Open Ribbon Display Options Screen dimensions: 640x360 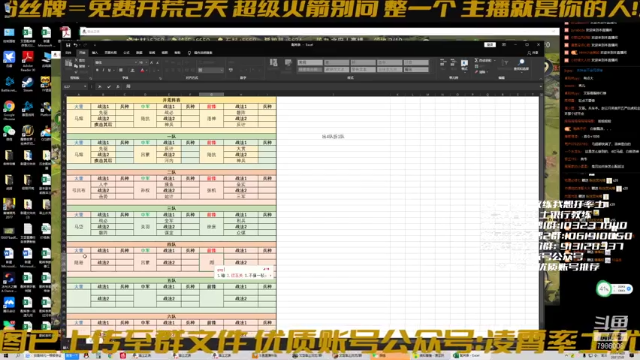[504, 45]
